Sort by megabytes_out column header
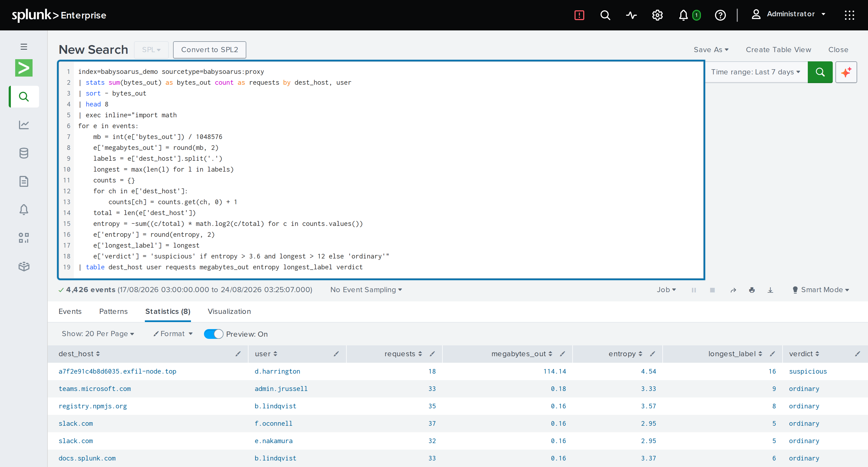 click(522, 354)
